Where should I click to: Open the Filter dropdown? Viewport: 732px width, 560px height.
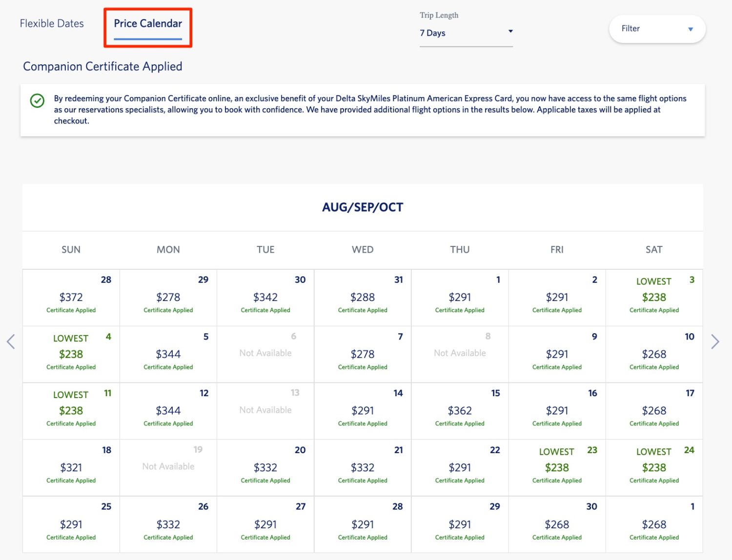pyautogui.click(x=656, y=29)
